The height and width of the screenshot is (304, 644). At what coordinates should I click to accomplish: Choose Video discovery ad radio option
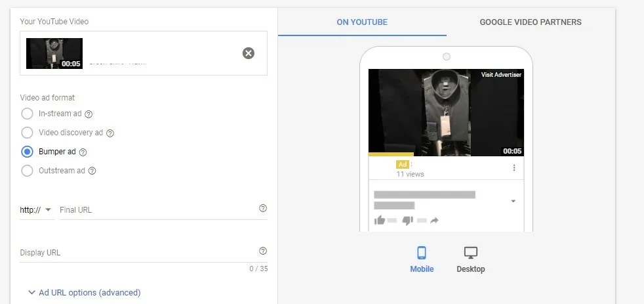pos(28,133)
